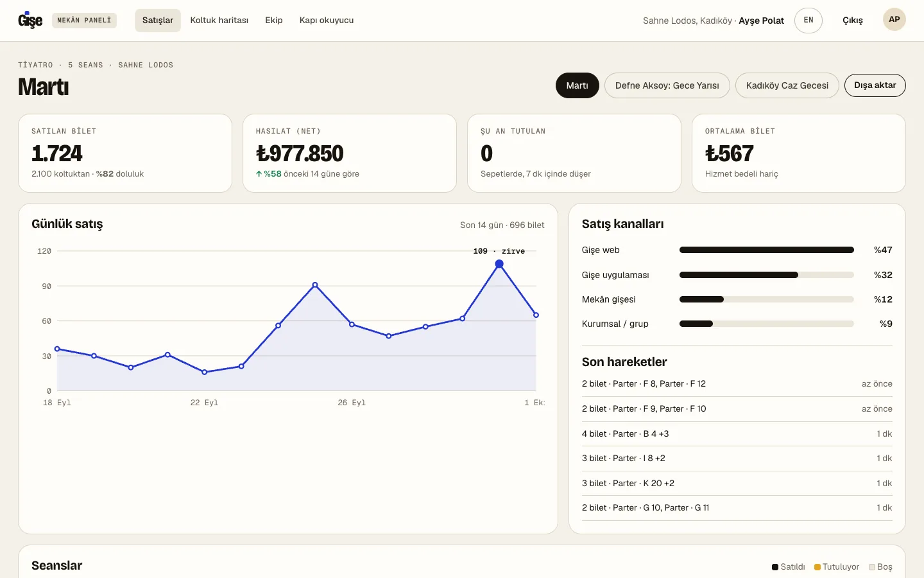Open row '2 bilet · Parter · F 8, Parter · F 12'
The width and height of the screenshot is (924, 578).
tap(737, 384)
